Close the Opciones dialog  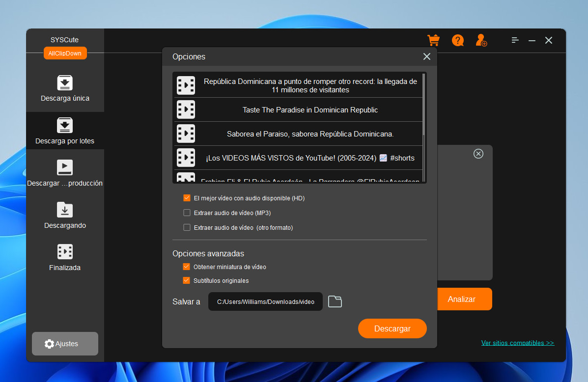(426, 56)
